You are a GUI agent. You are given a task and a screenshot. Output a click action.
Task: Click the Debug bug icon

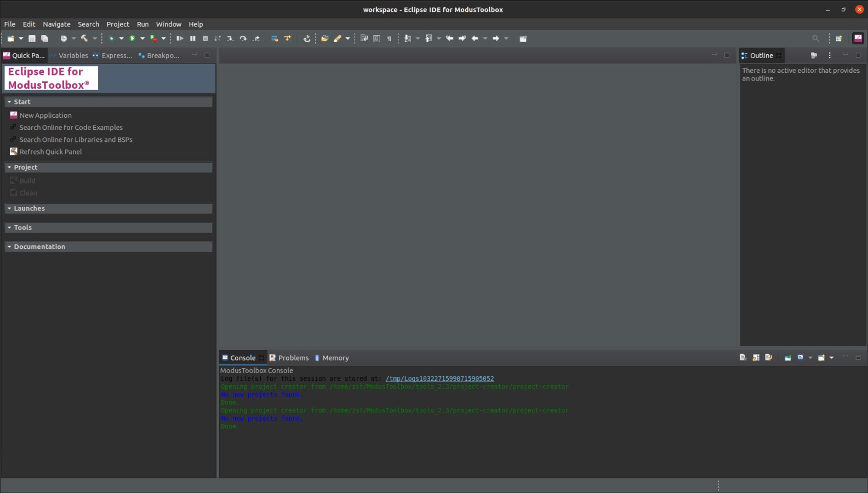click(111, 39)
